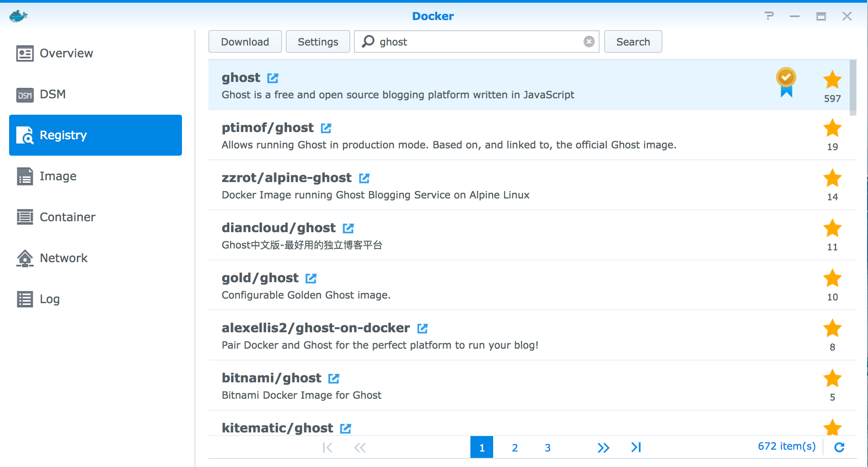Click the star icon for diancloud/ghost

pos(832,228)
